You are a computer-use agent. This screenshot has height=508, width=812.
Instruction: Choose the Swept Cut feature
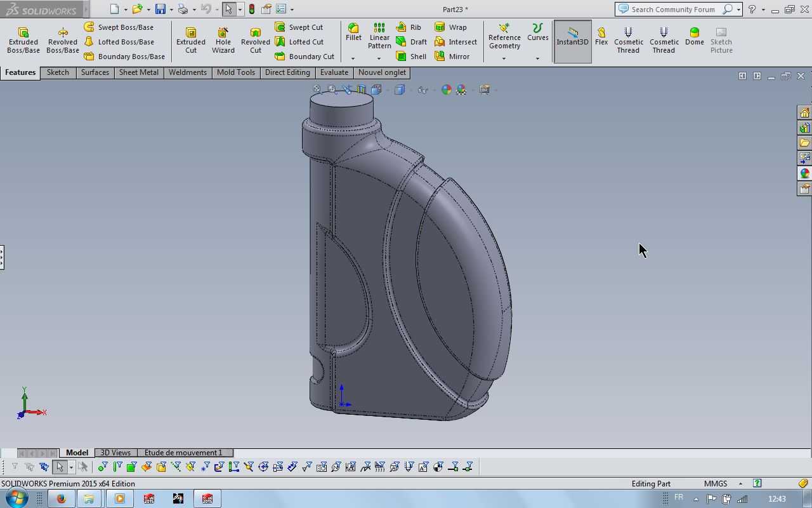click(299, 27)
